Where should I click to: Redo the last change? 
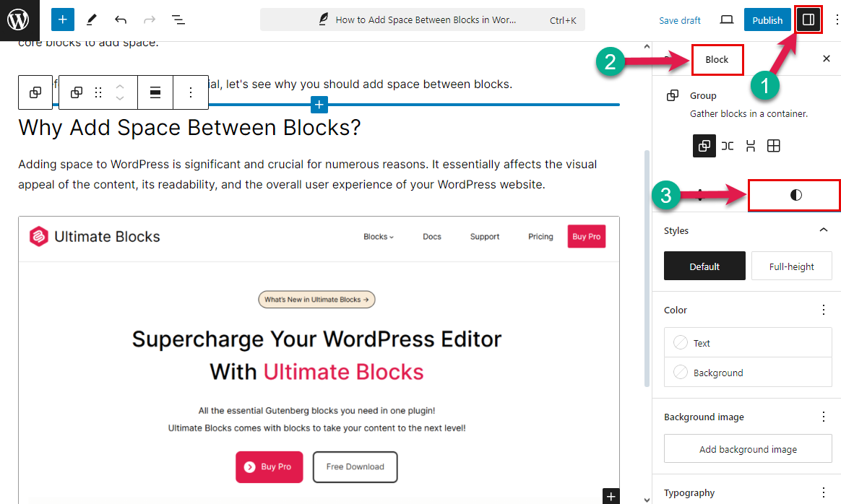(x=149, y=19)
